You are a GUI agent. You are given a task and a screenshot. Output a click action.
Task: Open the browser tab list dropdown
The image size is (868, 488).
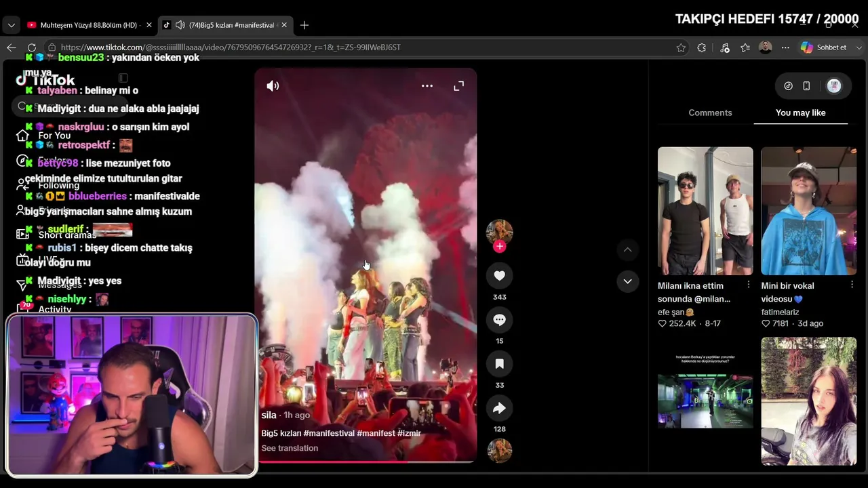click(11, 25)
